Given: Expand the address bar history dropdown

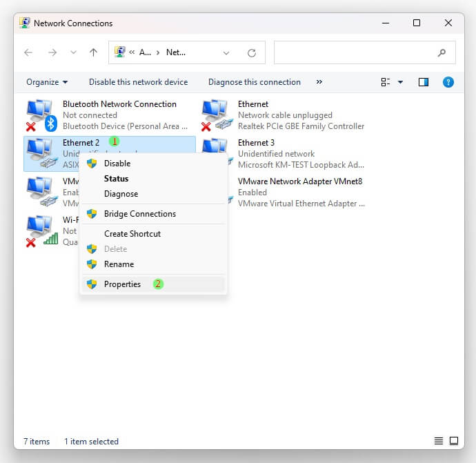Looking at the screenshot, I should point(226,52).
